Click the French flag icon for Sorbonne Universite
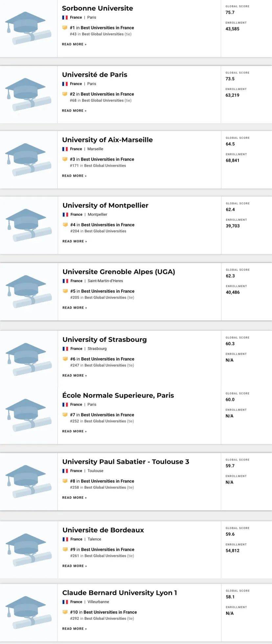Viewport: 272px width, 644px height. coord(65,17)
